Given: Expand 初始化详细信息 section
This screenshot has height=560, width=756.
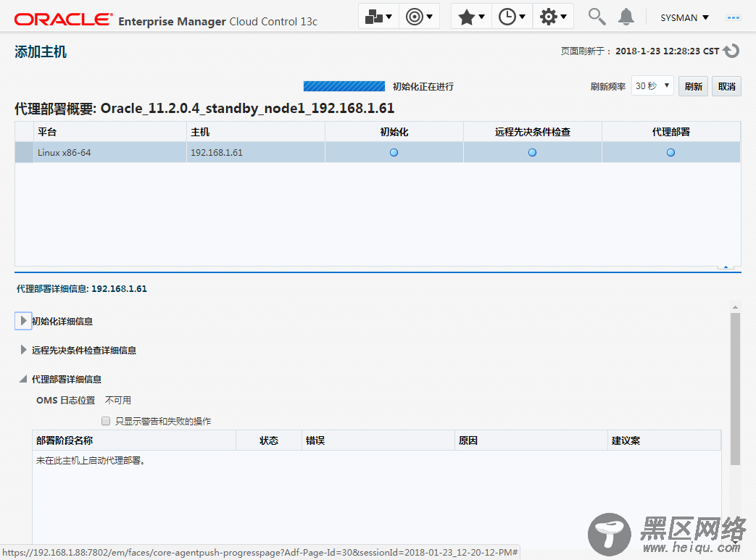Looking at the screenshot, I should [x=23, y=320].
